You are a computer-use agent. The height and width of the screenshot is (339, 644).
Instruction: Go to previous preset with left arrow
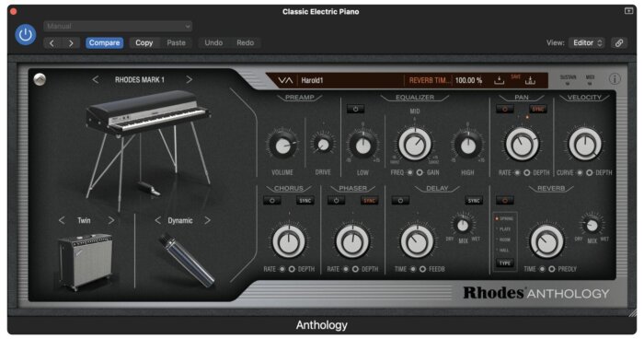click(52, 43)
